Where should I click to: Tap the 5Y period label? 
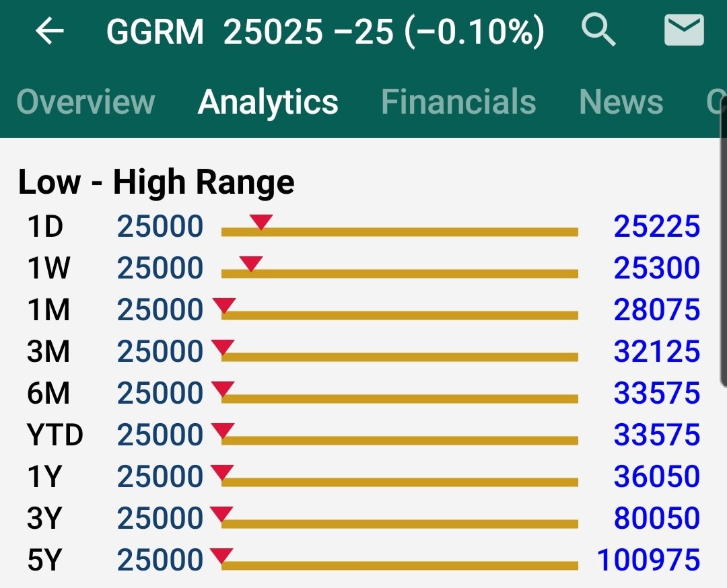click(x=44, y=560)
